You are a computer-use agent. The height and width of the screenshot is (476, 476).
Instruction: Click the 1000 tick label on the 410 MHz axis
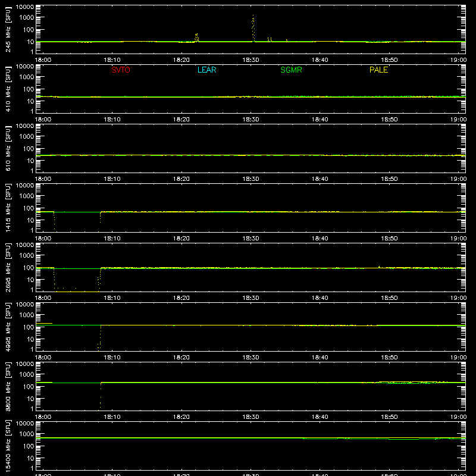point(26,77)
